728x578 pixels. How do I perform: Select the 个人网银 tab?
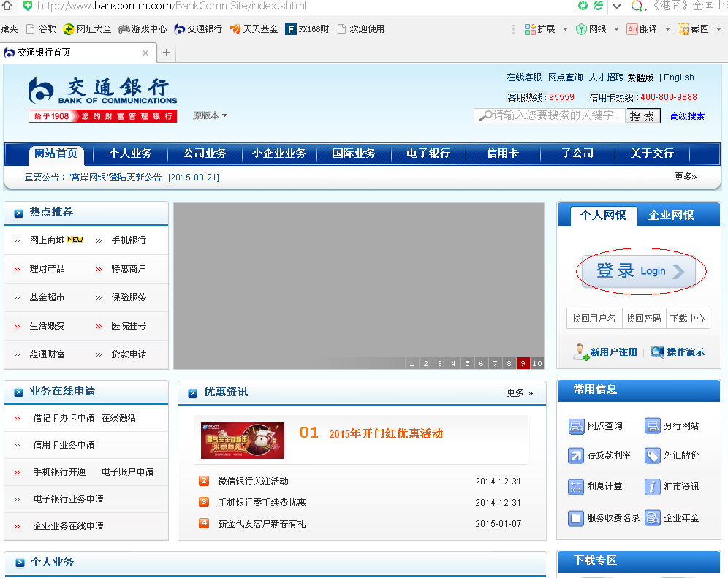pyautogui.click(x=604, y=215)
